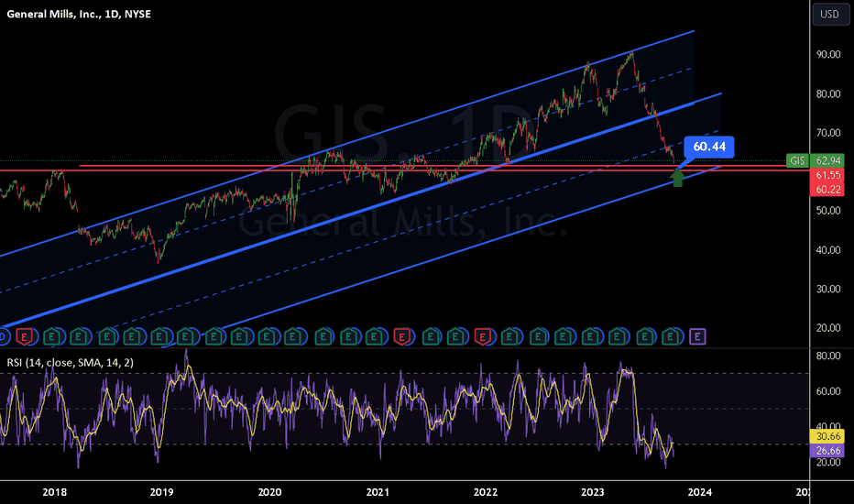854x504 pixels.
Task: Click the red earnings E marker above 2022
Action: point(482,336)
